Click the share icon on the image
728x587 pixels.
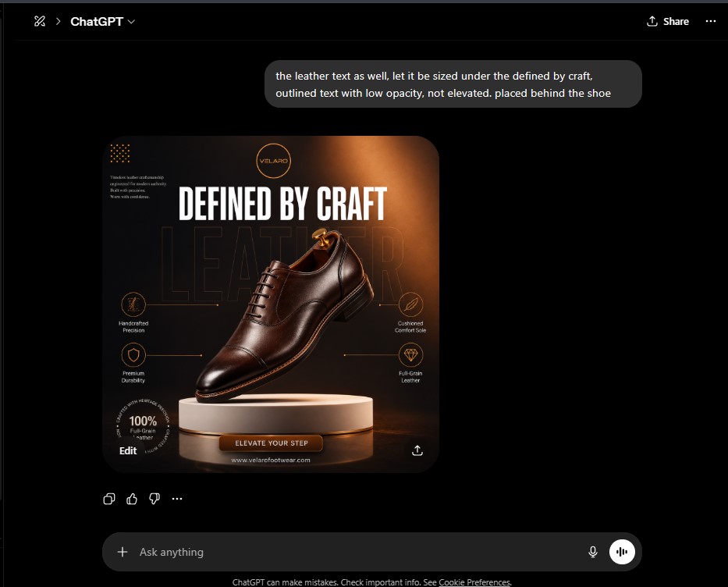click(x=417, y=450)
